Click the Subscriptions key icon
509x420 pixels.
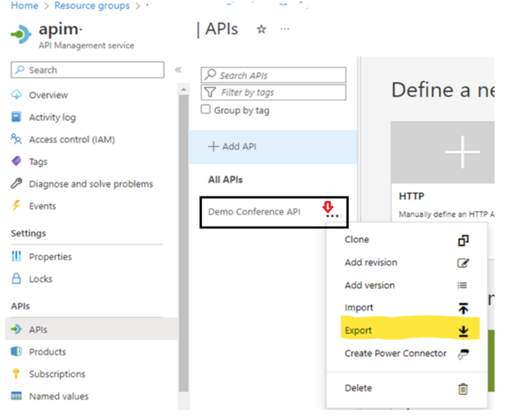point(16,373)
